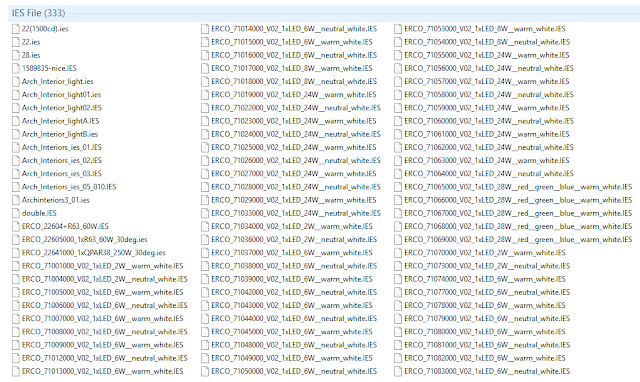
Task: Select file name ERCO_71054000 8W neutral_white
Action: [x=487, y=42]
